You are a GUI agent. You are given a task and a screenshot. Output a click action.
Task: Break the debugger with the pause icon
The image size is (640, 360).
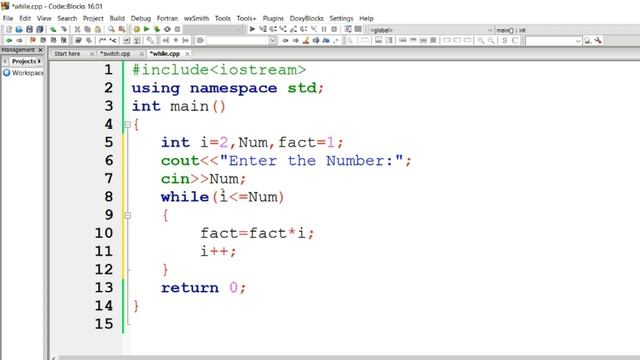coord(324,29)
